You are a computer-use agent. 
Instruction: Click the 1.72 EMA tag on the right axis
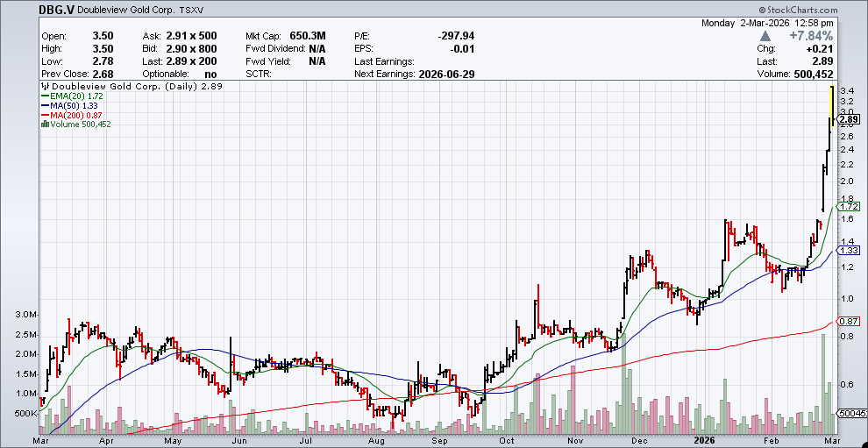pos(850,207)
